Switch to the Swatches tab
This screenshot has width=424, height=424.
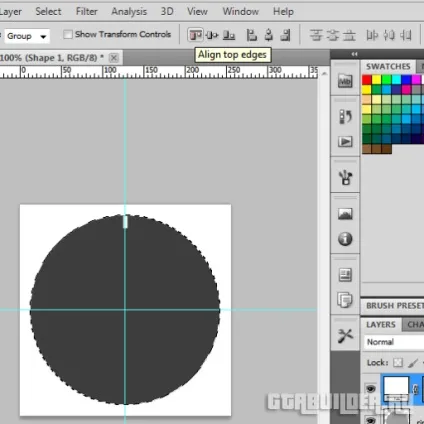[x=388, y=66]
